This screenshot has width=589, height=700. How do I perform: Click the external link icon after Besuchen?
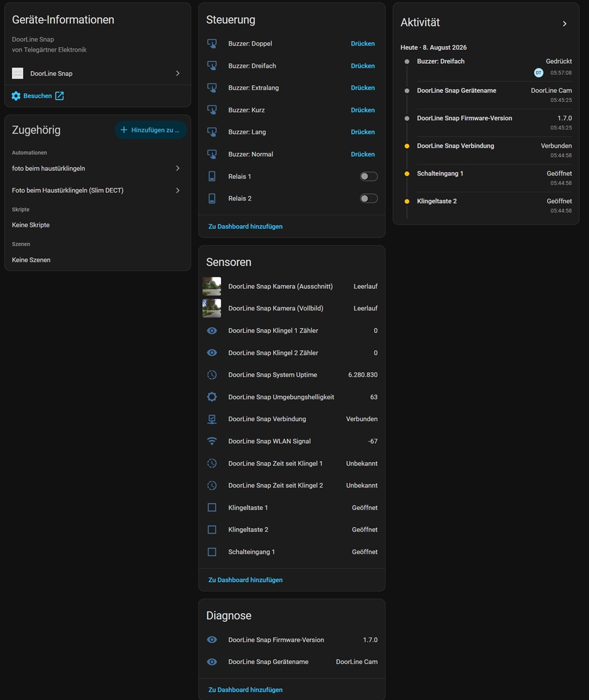tap(59, 96)
